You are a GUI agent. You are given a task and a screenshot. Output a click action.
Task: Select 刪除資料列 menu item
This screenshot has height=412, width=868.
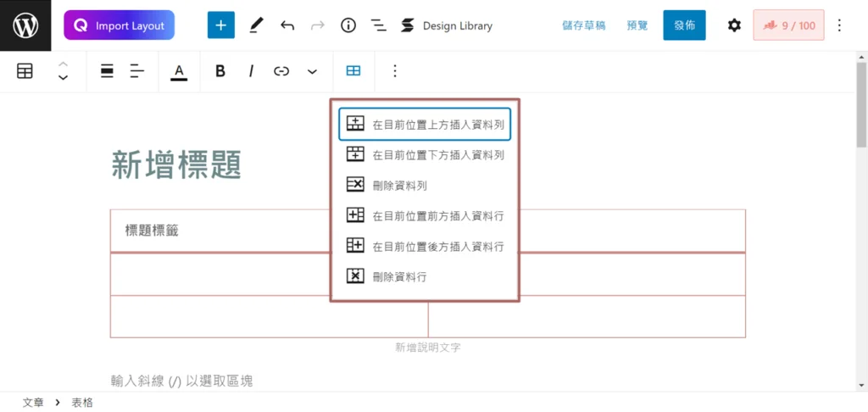[425, 186]
